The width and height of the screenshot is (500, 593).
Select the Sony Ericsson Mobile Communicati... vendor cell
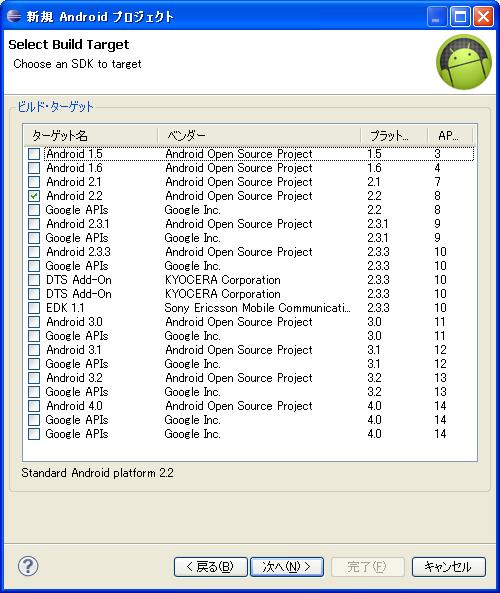[x=257, y=308]
